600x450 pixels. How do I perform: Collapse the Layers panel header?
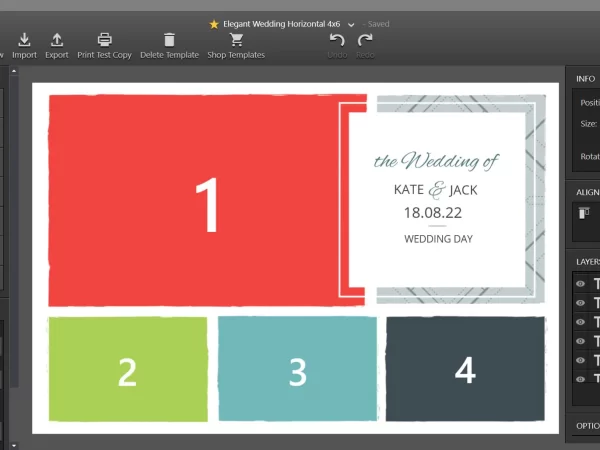point(586,261)
